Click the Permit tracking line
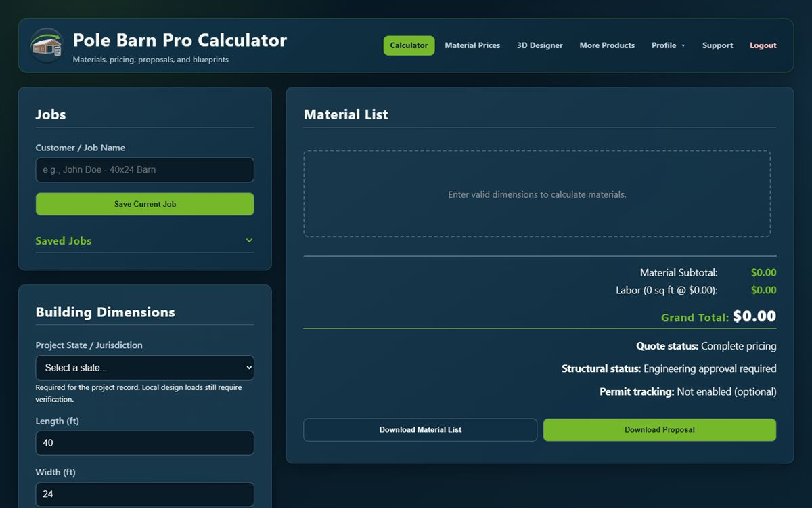 (688, 391)
